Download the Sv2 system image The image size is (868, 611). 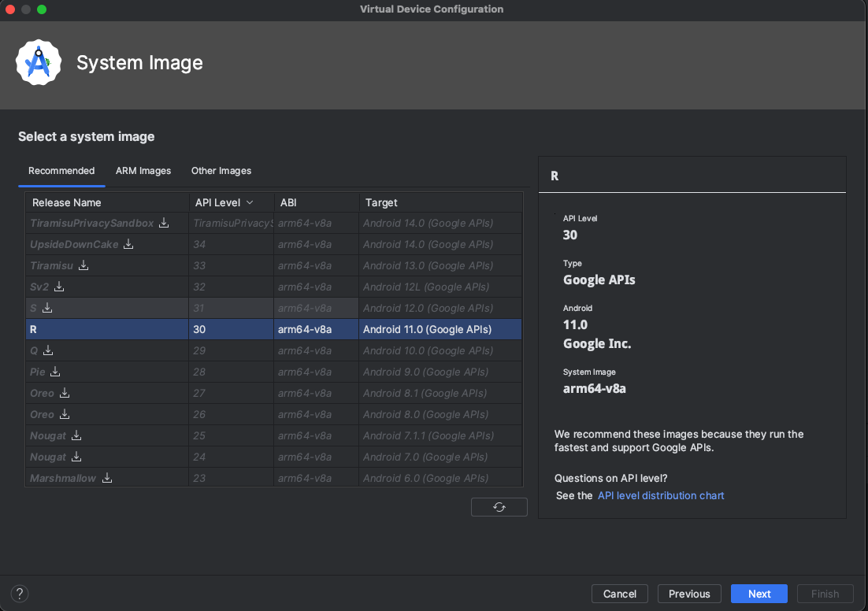tap(59, 287)
